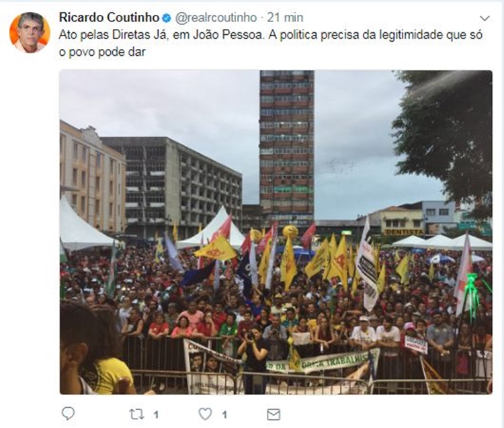Click the yellow smiley balloon in photo
Image resolution: width=504 pixels, height=428 pixels.
[x=290, y=232]
